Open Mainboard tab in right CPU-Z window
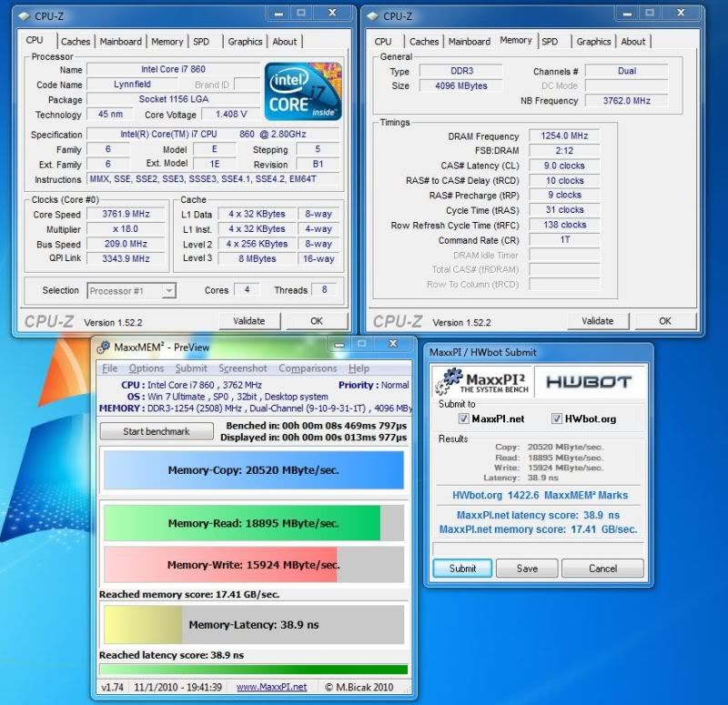 coord(469,42)
